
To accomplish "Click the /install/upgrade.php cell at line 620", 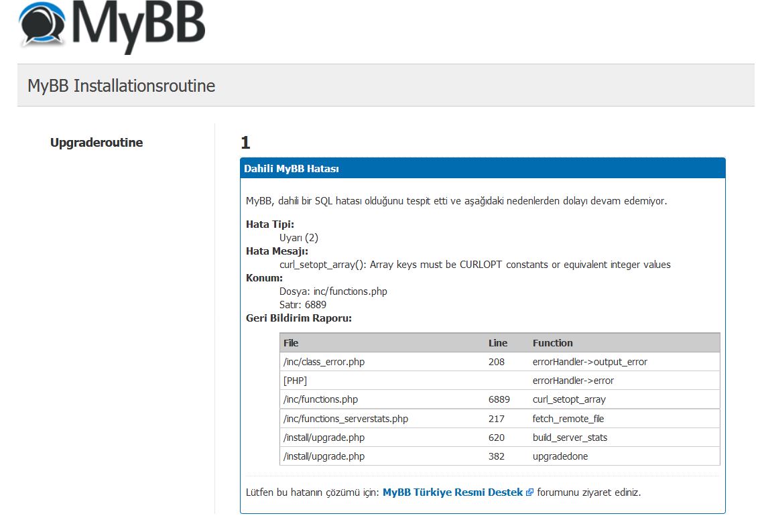I will 324,438.
